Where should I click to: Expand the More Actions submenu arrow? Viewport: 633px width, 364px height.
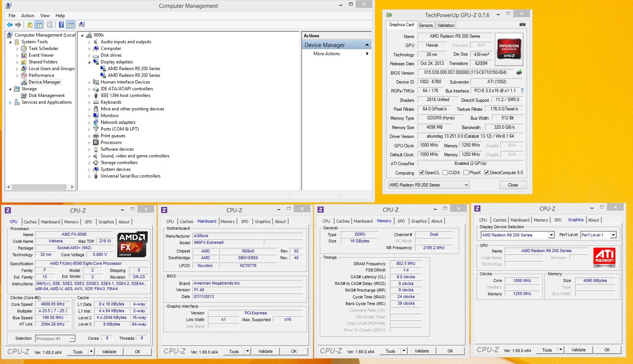point(367,54)
